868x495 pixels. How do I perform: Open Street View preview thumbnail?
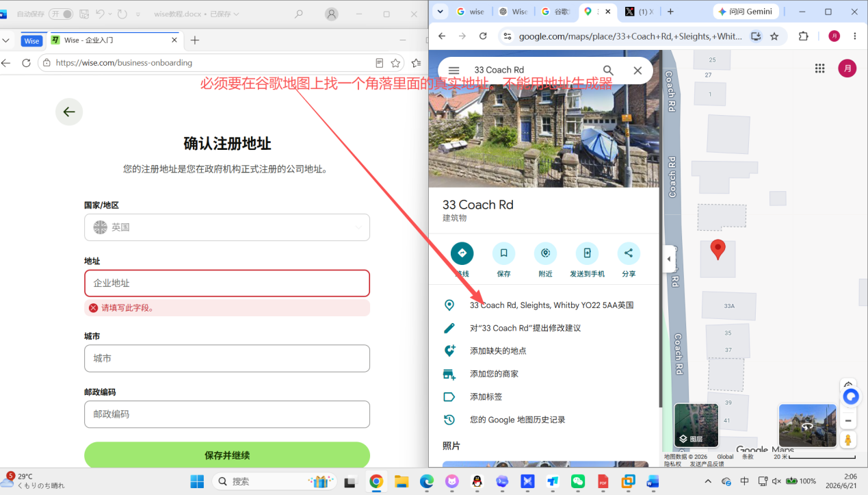[x=808, y=425]
